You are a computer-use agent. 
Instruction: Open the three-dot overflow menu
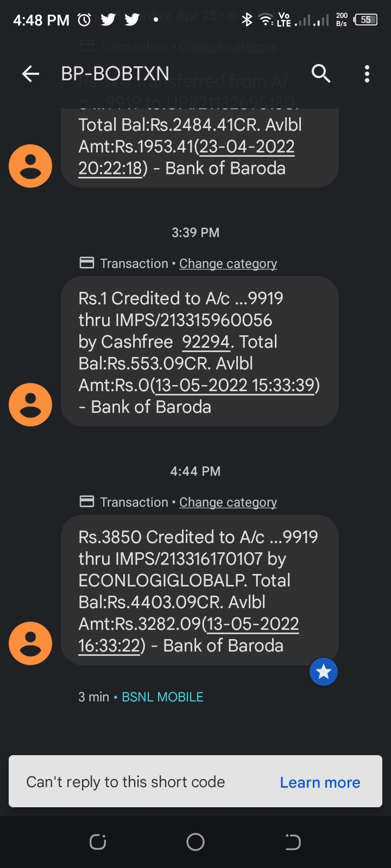click(x=367, y=74)
